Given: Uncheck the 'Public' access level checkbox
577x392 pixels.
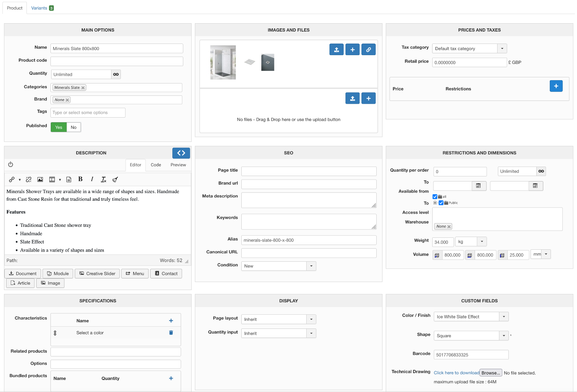Looking at the screenshot, I should pos(441,203).
